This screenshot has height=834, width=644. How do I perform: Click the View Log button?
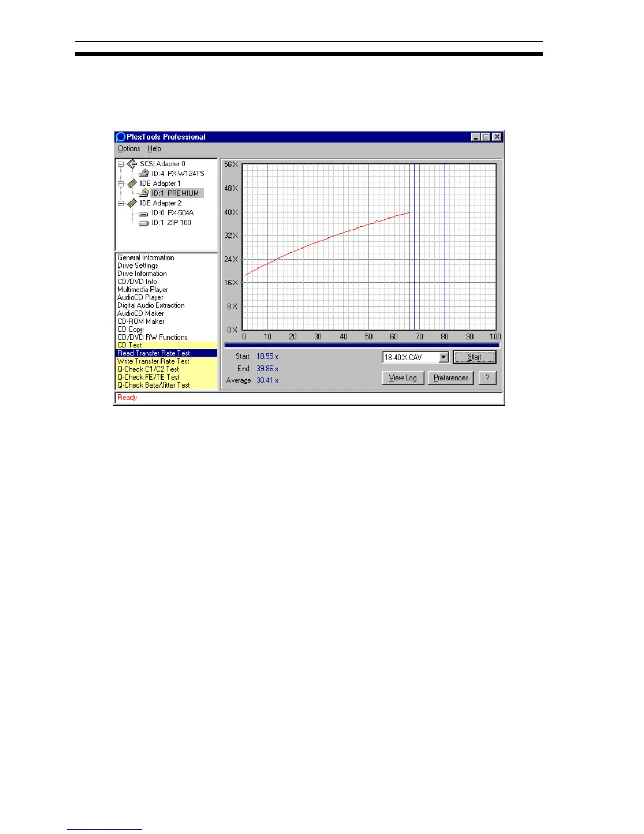(x=403, y=378)
